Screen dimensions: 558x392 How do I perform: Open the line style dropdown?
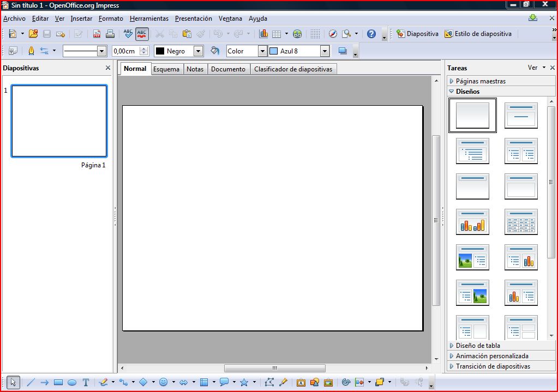point(102,51)
